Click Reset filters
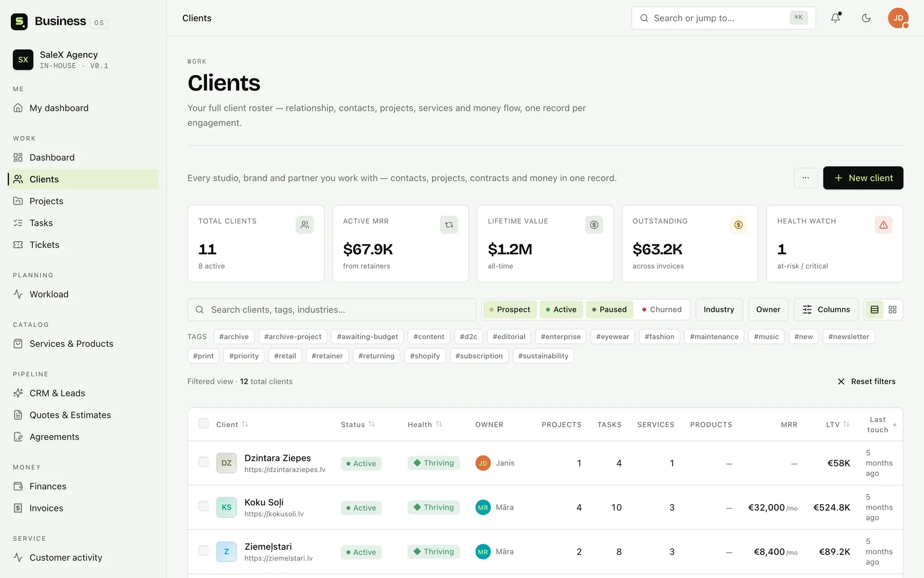Viewport: 924px width, 578px height. click(867, 381)
